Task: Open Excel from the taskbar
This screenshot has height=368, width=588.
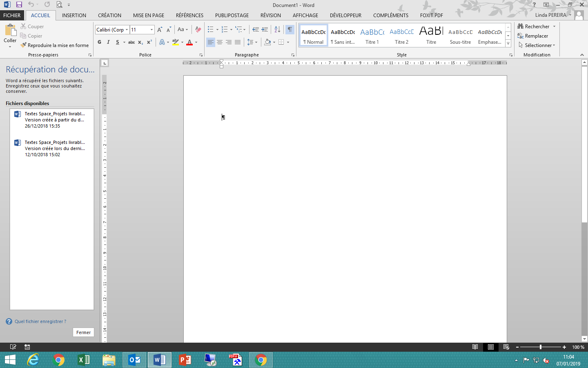Action: point(84,360)
